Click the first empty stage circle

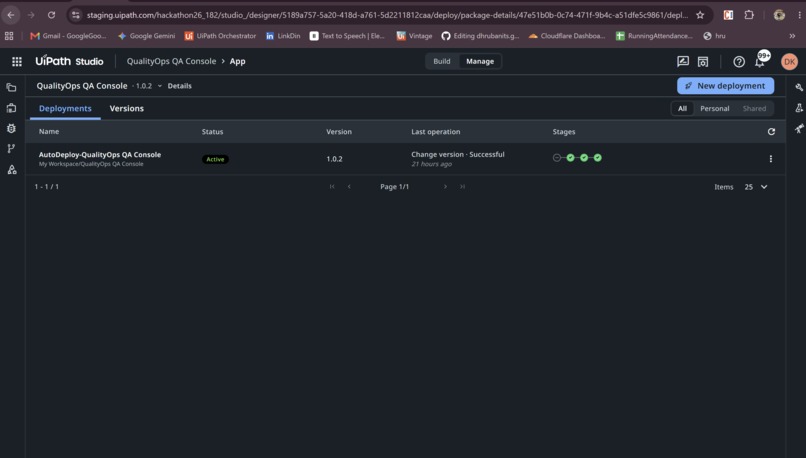point(557,158)
